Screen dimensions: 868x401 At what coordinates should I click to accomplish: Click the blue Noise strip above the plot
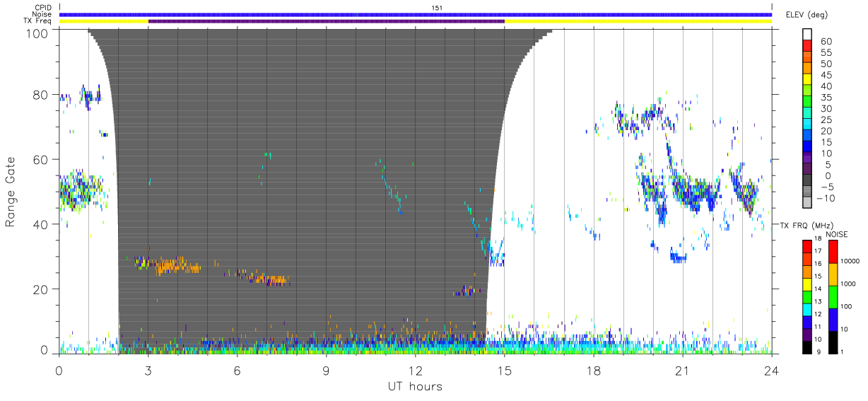416,14
